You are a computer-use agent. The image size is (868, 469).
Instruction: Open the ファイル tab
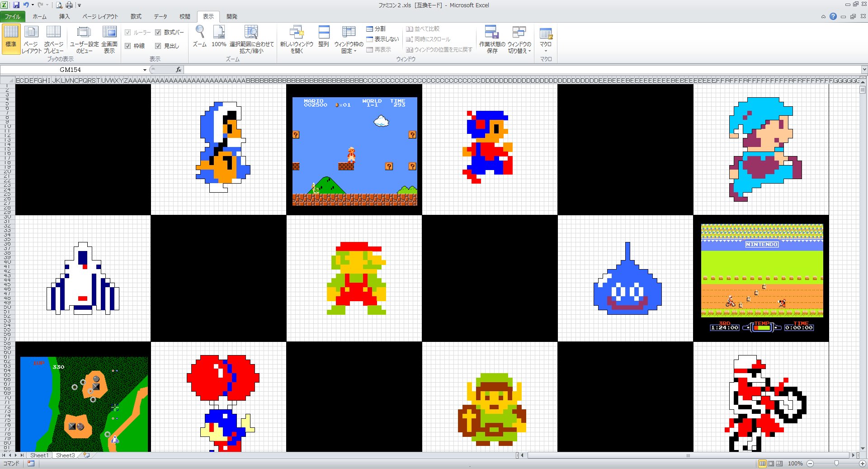click(13, 17)
